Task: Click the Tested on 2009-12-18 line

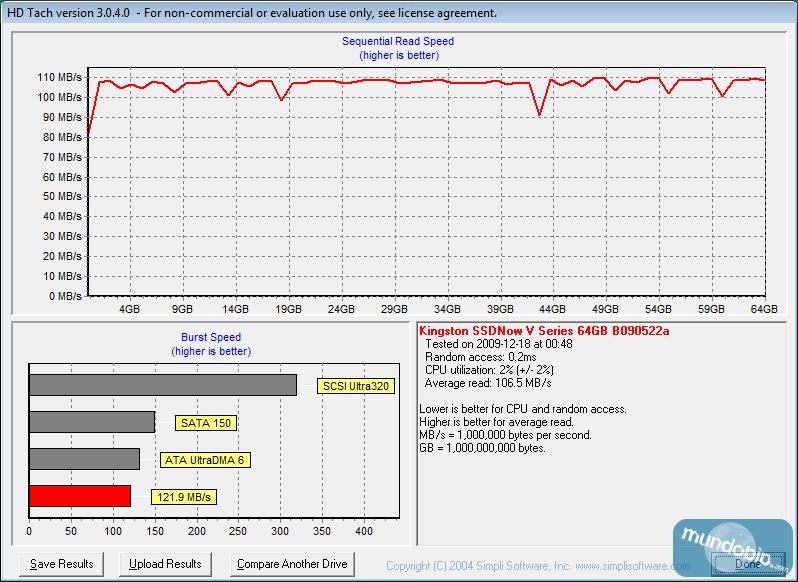Action: [499, 344]
